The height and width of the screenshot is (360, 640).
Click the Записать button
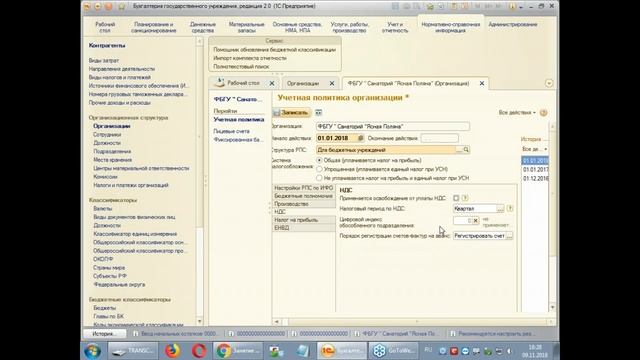click(x=291, y=113)
